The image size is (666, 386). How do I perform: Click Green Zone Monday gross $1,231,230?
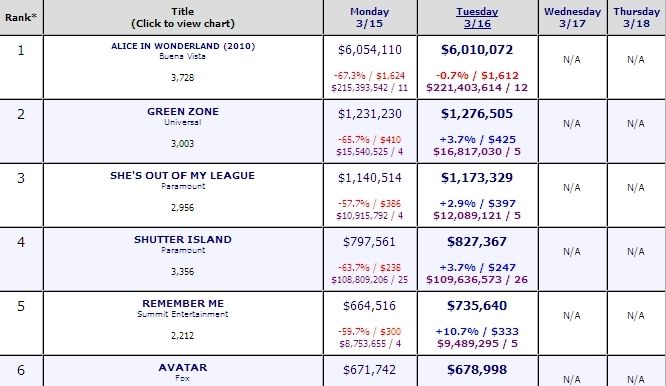coord(370,114)
